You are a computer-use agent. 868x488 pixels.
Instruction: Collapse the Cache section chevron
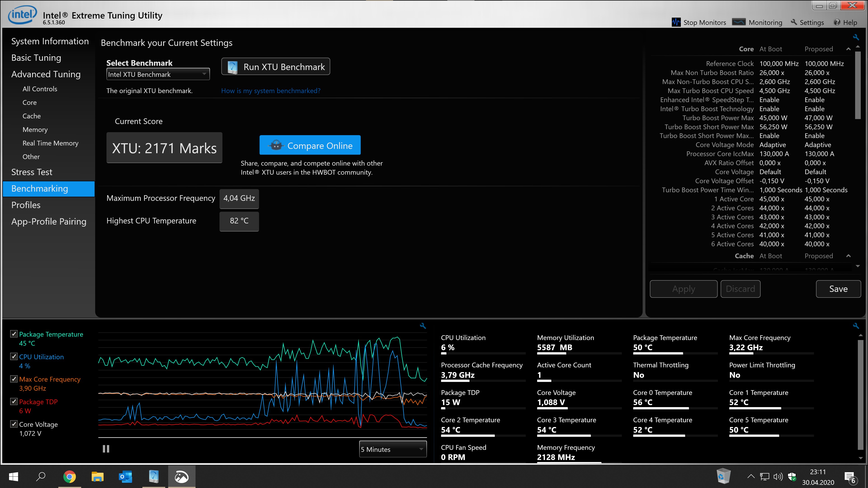tap(848, 256)
